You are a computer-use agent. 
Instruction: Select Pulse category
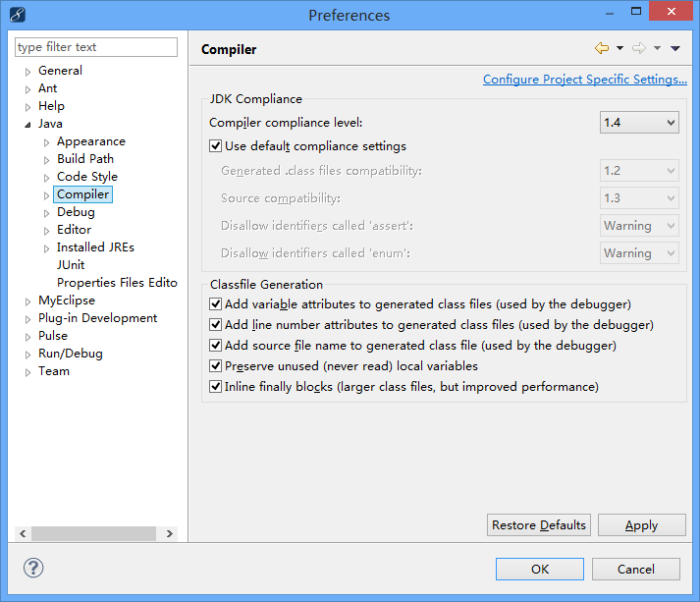click(53, 336)
